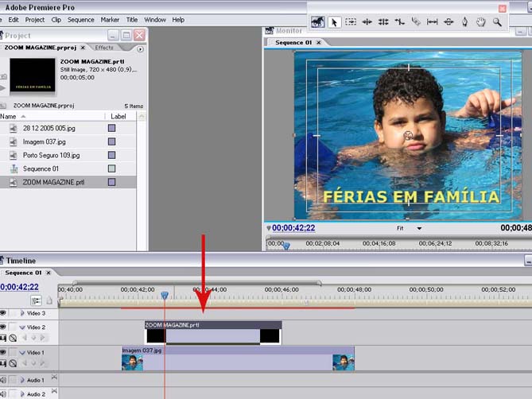Click label color swatch for Sequence 01
The width and height of the screenshot is (532, 399).
112,169
